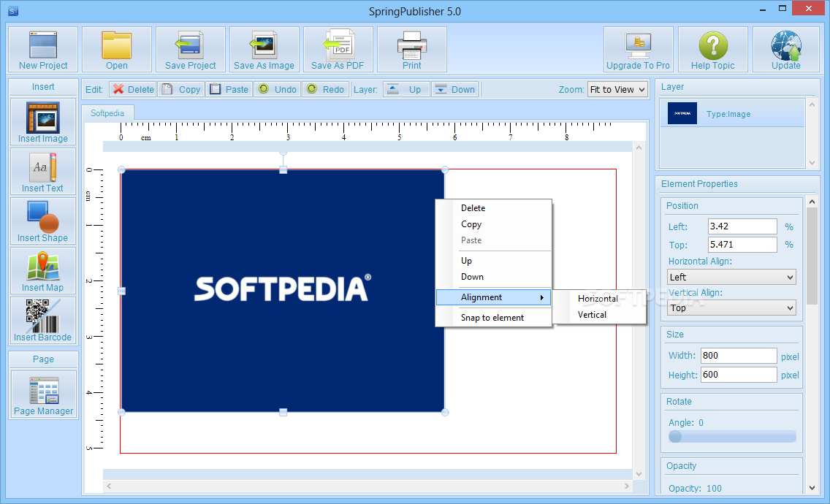Click the Rotate Angle slider handle

click(675, 436)
